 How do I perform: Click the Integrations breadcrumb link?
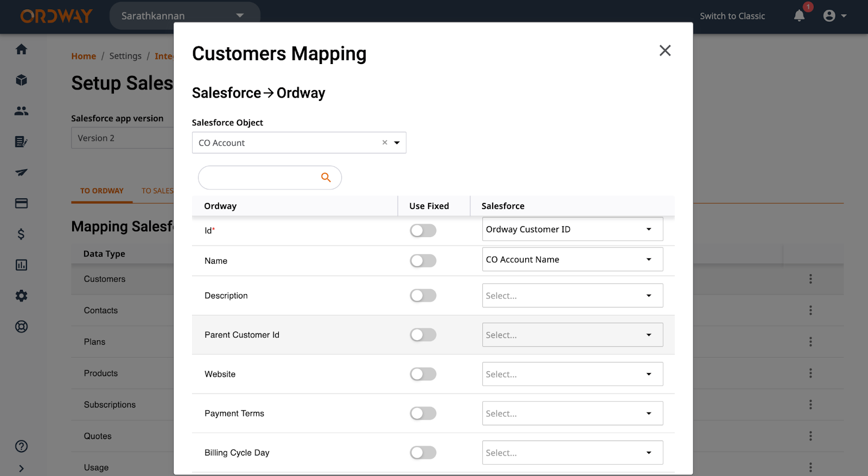pyautogui.click(x=164, y=56)
